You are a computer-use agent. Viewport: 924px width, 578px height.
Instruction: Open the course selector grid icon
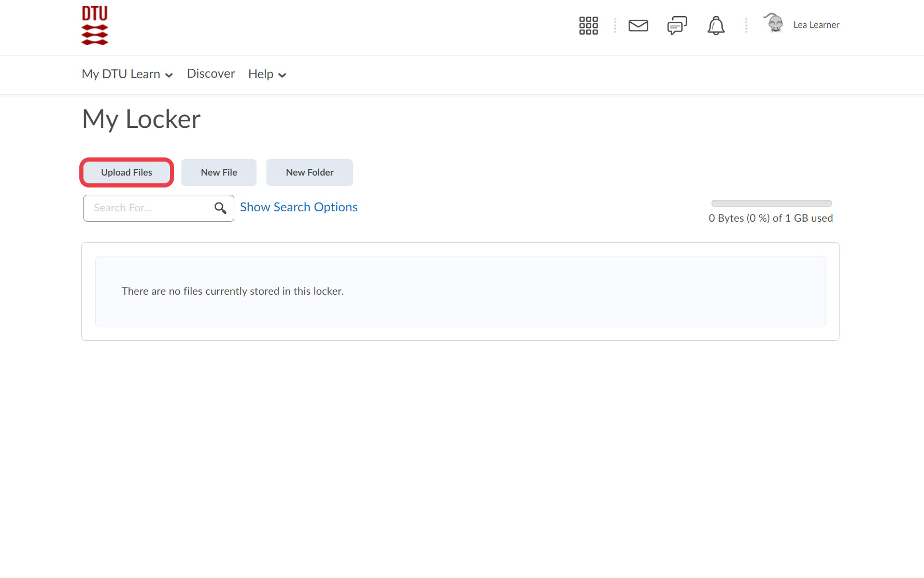(588, 25)
